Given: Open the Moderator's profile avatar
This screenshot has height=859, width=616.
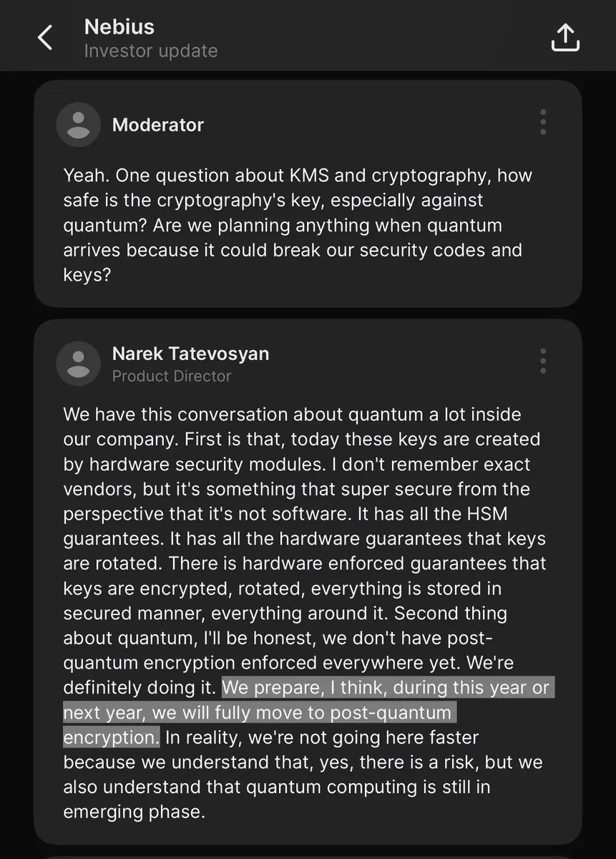Looking at the screenshot, I should point(78,125).
